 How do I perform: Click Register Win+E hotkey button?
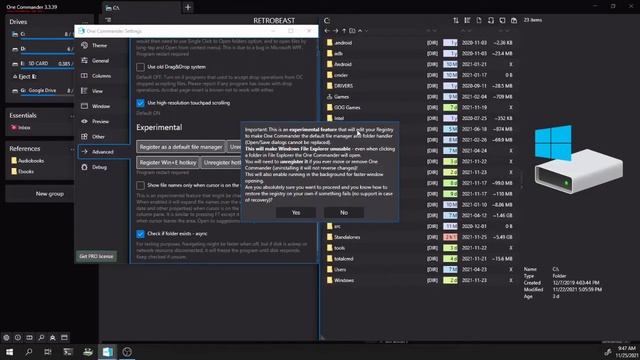[168, 162]
